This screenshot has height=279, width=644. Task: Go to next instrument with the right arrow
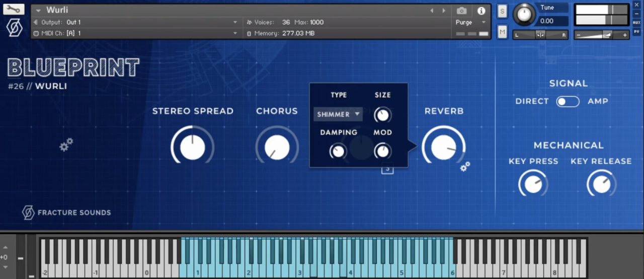point(444,11)
